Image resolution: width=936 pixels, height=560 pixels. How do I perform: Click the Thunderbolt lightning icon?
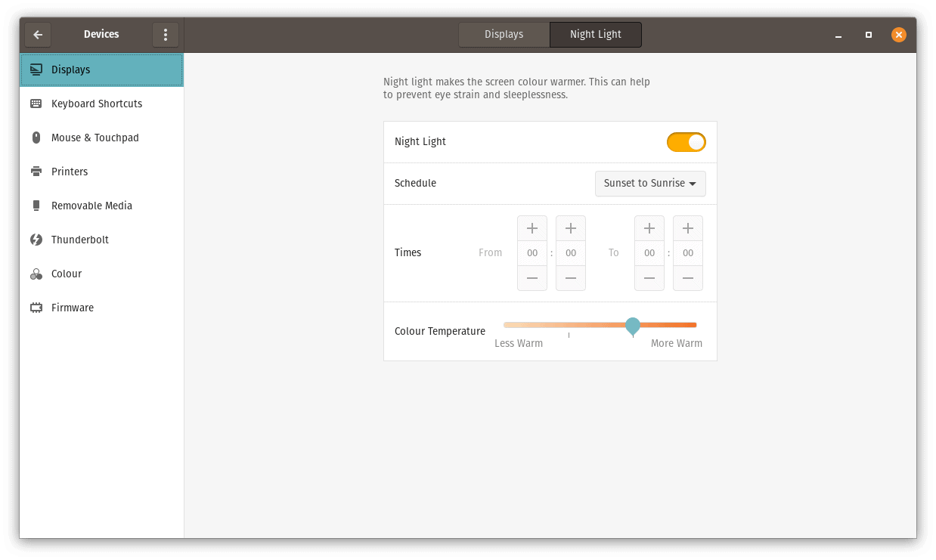click(36, 240)
